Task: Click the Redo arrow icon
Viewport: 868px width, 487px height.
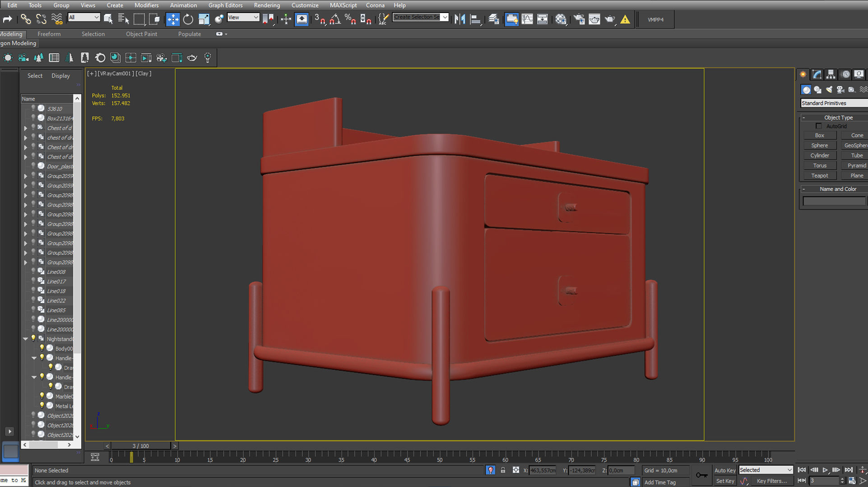Action: pyautogui.click(x=7, y=19)
